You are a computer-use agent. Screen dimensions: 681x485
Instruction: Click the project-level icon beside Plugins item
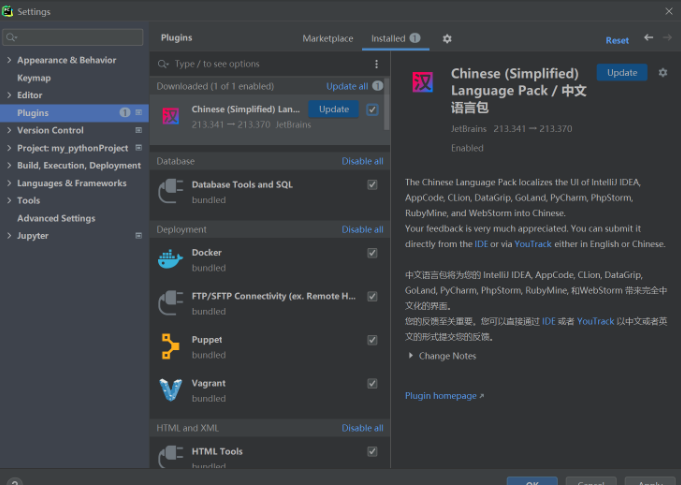point(139,112)
